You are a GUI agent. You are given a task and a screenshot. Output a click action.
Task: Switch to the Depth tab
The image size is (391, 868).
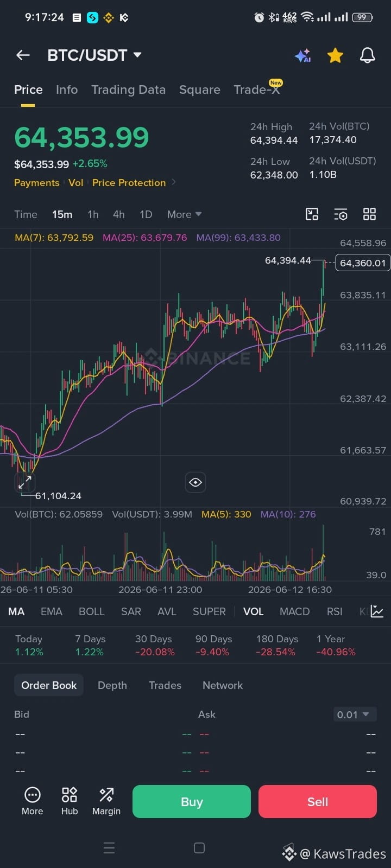pos(112,685)
